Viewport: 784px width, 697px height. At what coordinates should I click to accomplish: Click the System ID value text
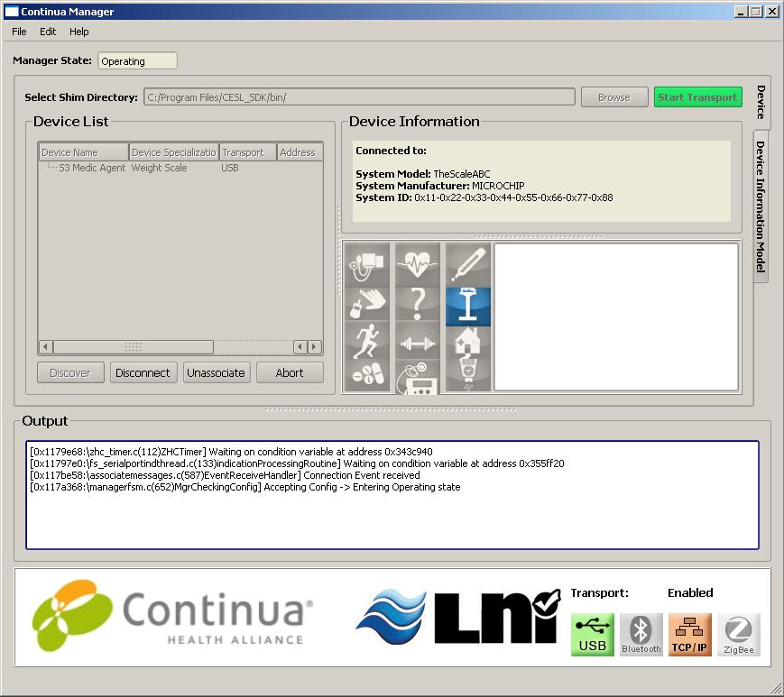[513, 197]
